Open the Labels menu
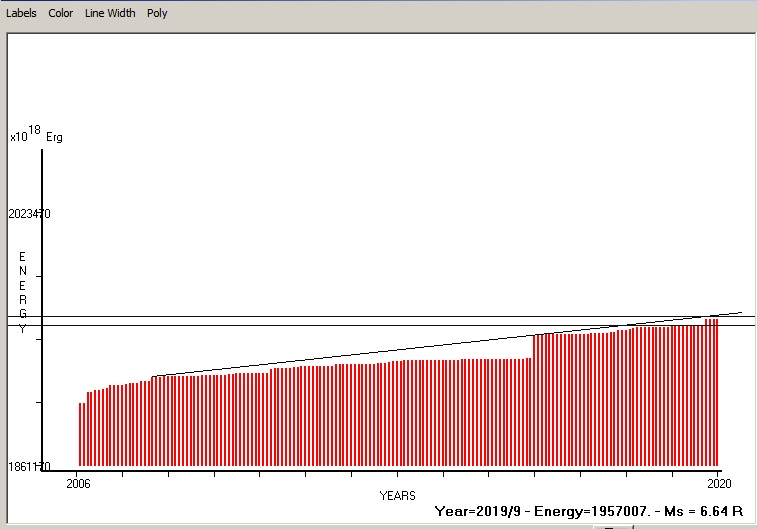Screen dimensions: 758x529 point(21,13)
